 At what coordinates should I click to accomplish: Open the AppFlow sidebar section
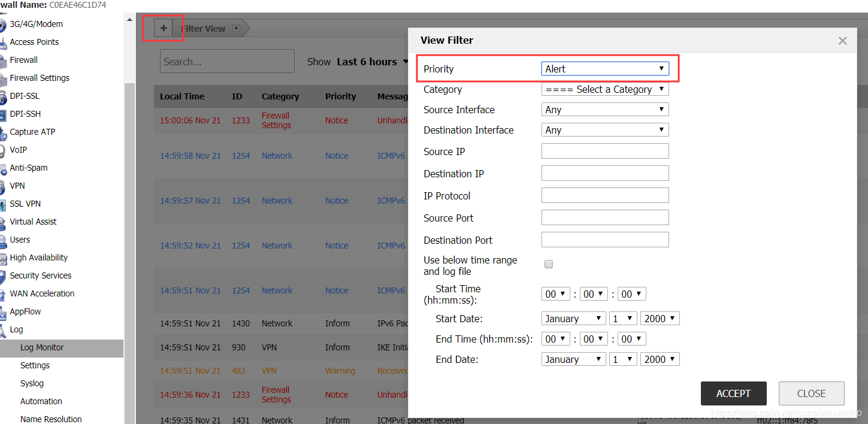(x=25, y=311)
